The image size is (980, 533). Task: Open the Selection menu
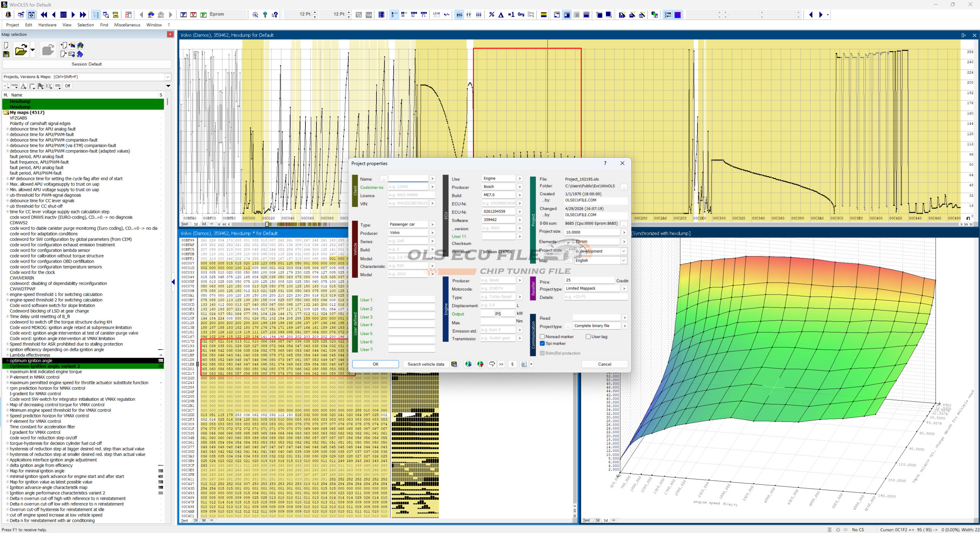click(x=86, y=25)
